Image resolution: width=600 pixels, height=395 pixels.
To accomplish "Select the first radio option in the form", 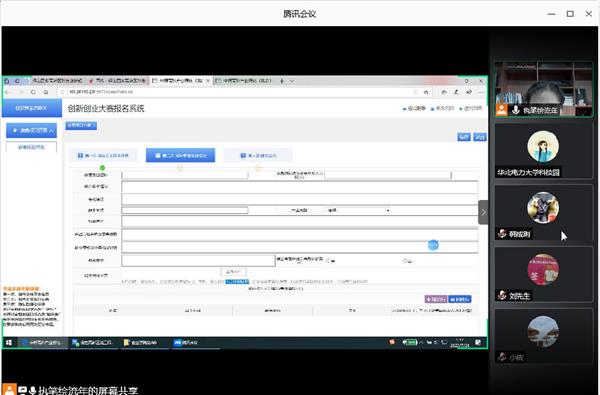I will (x=328, y=261).
